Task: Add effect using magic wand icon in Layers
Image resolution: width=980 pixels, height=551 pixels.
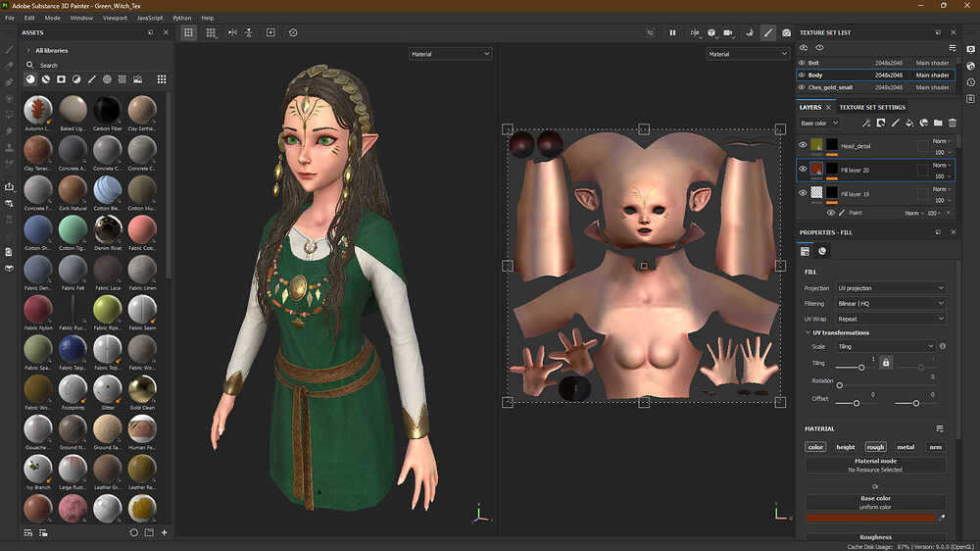Action: point(866,124)
